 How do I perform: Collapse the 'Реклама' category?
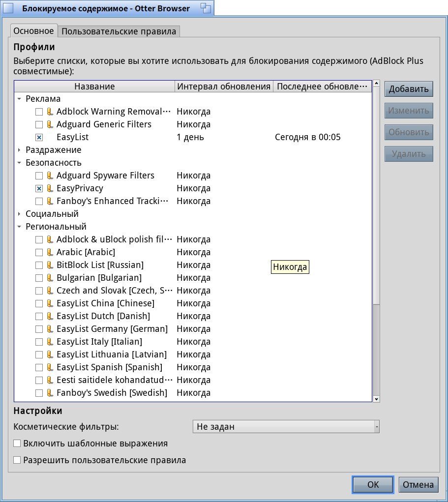[x=19, y=99]
